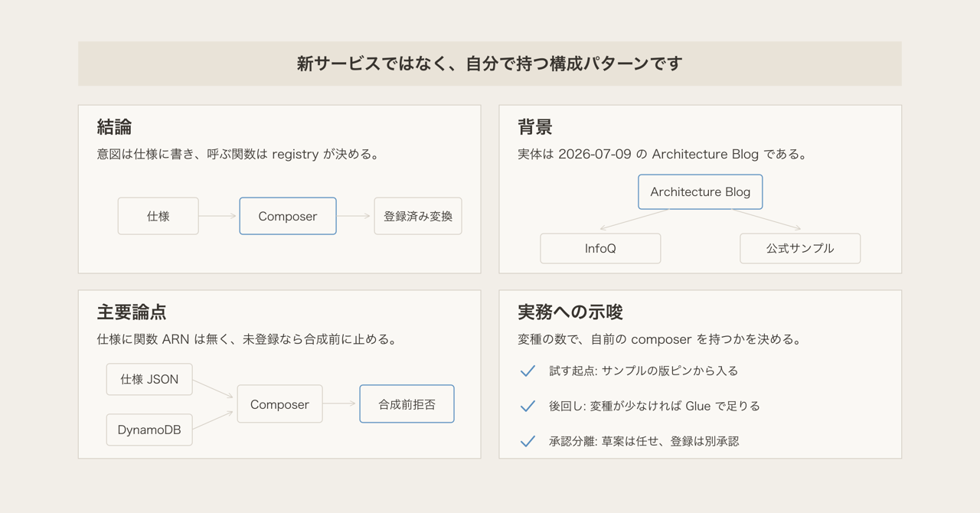This screenshot has width=980, height=513.
Task: Click the text 承認分離: 草案は任せ、登録は別承認
Action: (644, 441)
